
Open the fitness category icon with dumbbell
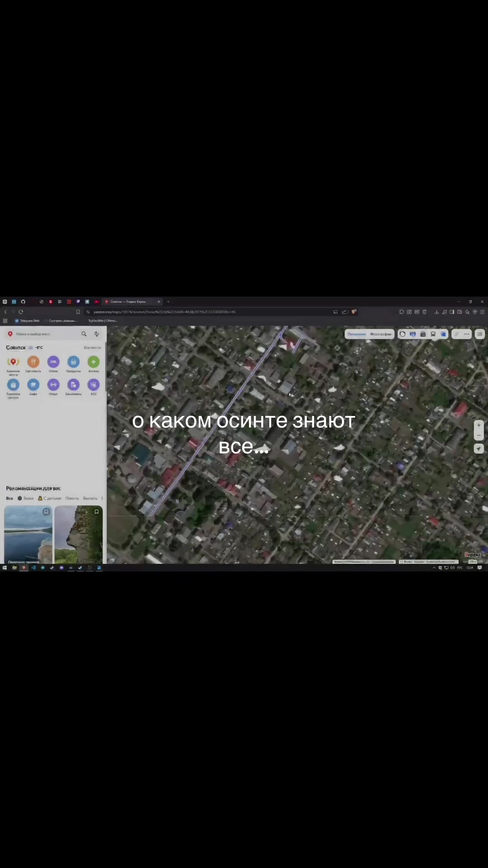[x=53, y=385]
